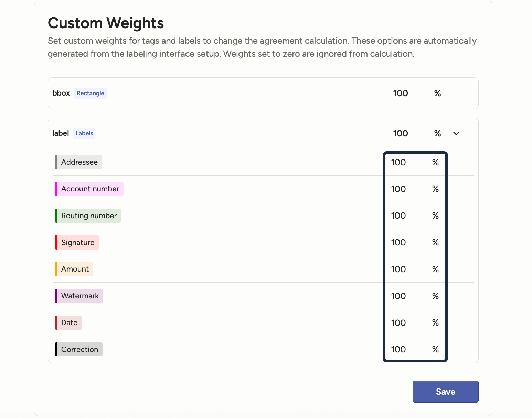Viewport: 532px width, 418px height.
Task: Click the Rectangle tag badge
Action: 90,93
